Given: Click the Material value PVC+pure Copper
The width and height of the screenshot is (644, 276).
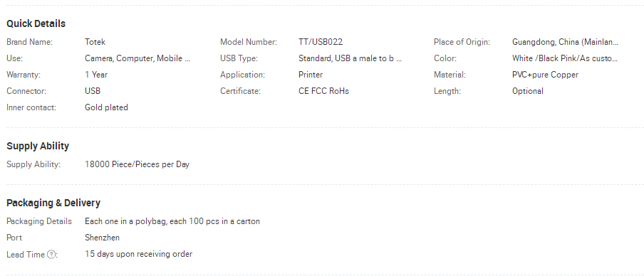Looking at the screenshot, I should tap(545, 75).
